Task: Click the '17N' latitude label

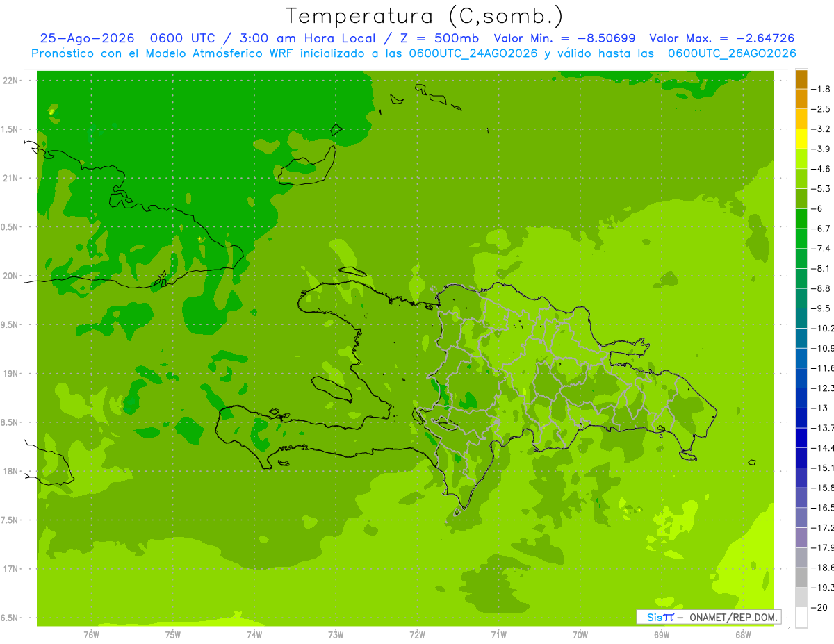Action: [12, 569]
